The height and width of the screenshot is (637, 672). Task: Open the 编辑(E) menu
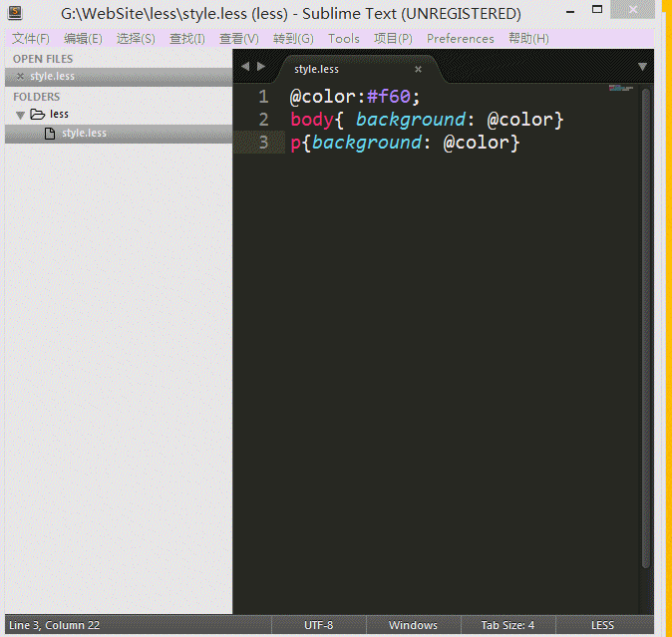coord(83,39)
